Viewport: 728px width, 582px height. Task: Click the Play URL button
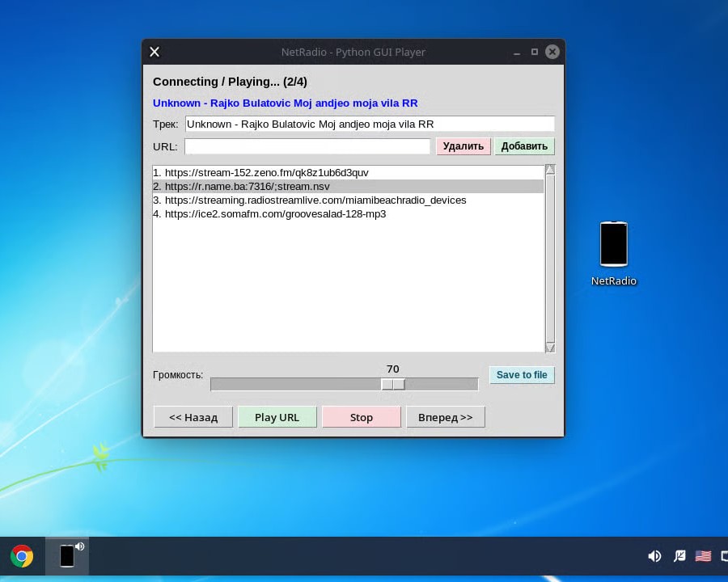click(277, 417)
